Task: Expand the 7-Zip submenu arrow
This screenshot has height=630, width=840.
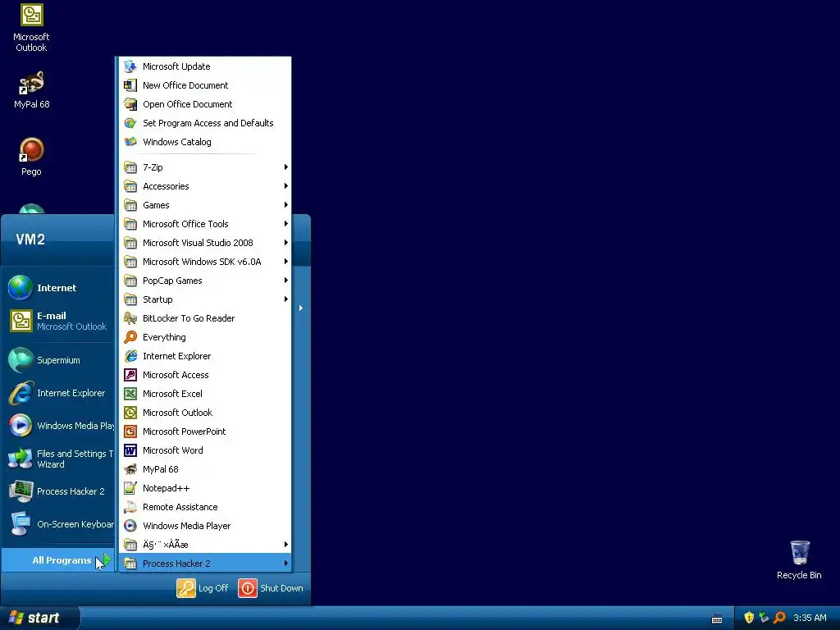Action: point(286,167)
